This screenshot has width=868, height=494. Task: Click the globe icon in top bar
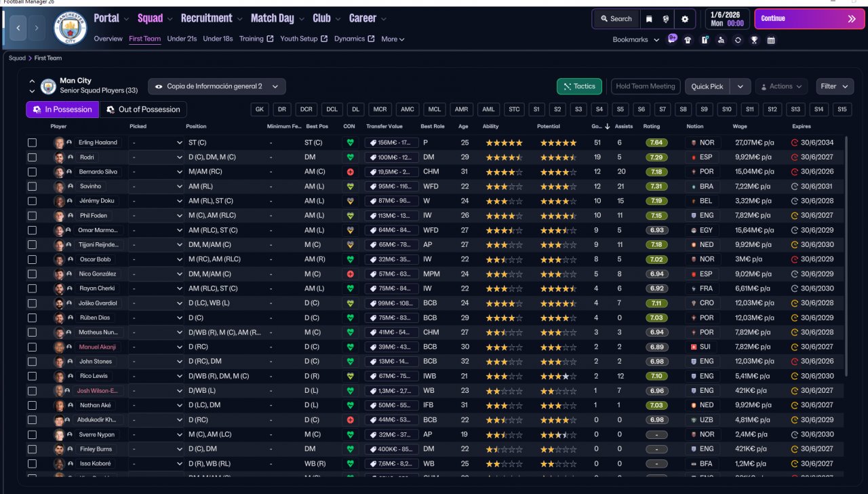(x=667, y=19)
